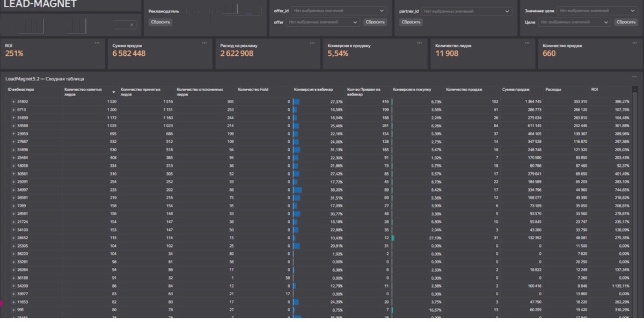Image resolution: width=644 pixels, height=322 pixels.
Task: Click the Hold value 58 for row 36188
Action: pyautogui.click(x=288, y=278)
